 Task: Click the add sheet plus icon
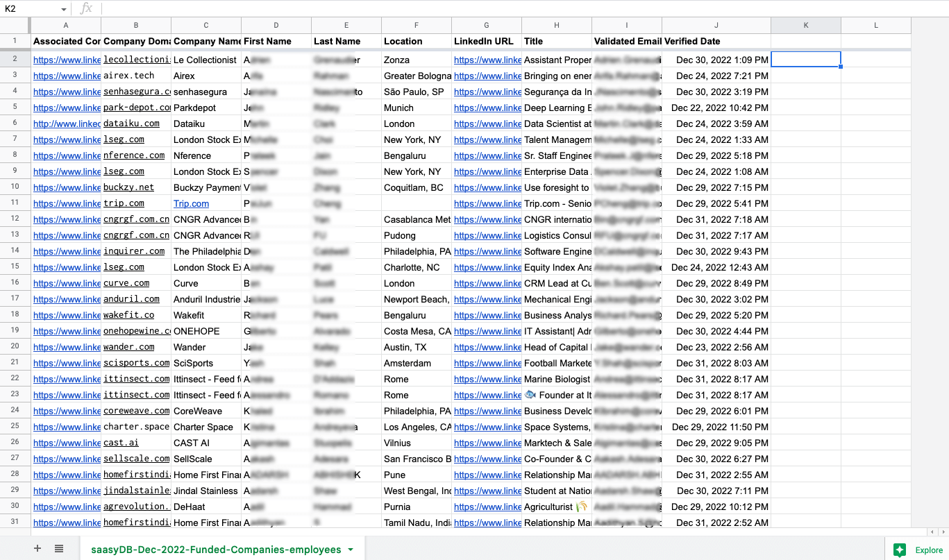pos(37,549)
